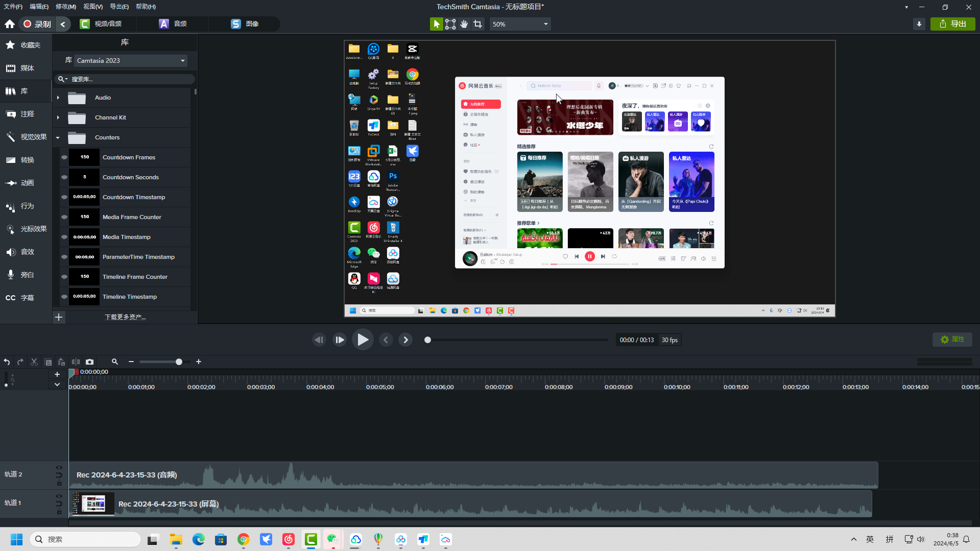The image size is (980, 551).
Task: Collapse the Counters library folder
Action: (x=58, y=137)
